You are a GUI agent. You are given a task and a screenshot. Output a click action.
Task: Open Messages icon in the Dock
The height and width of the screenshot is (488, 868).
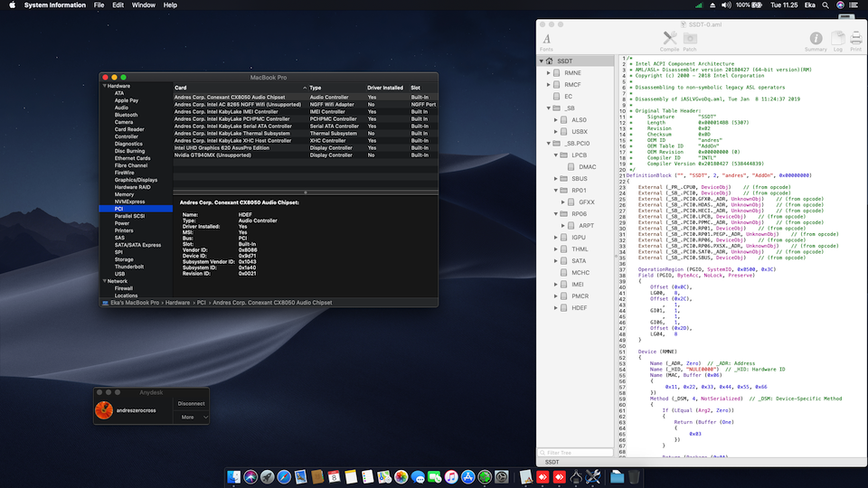pyautogui.click(x=418, y=476)
